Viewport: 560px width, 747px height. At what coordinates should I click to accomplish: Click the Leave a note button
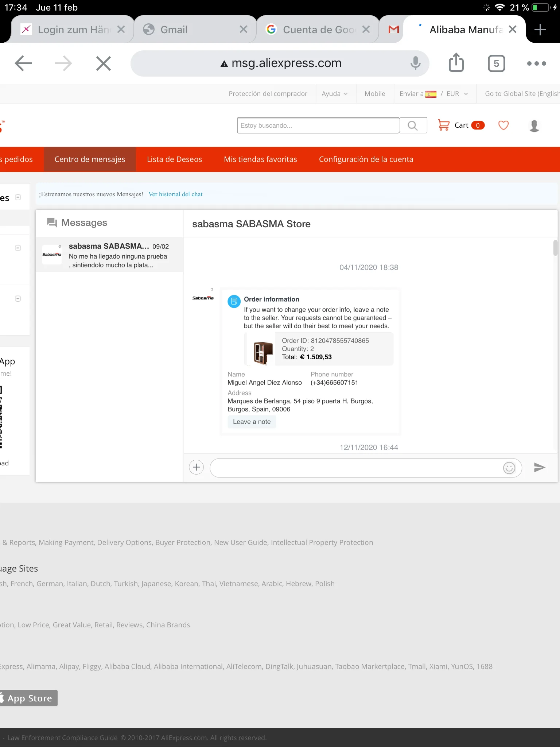(x=252, y=422)
